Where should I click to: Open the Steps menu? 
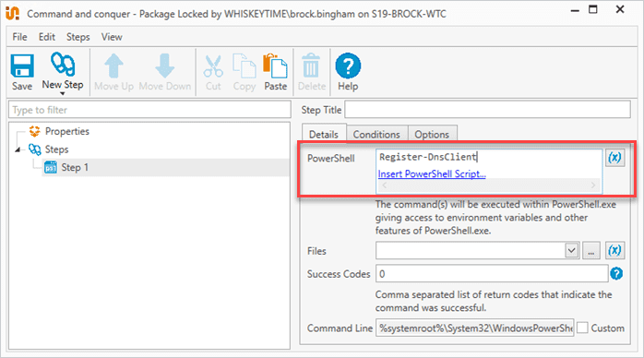pos(78,37)
